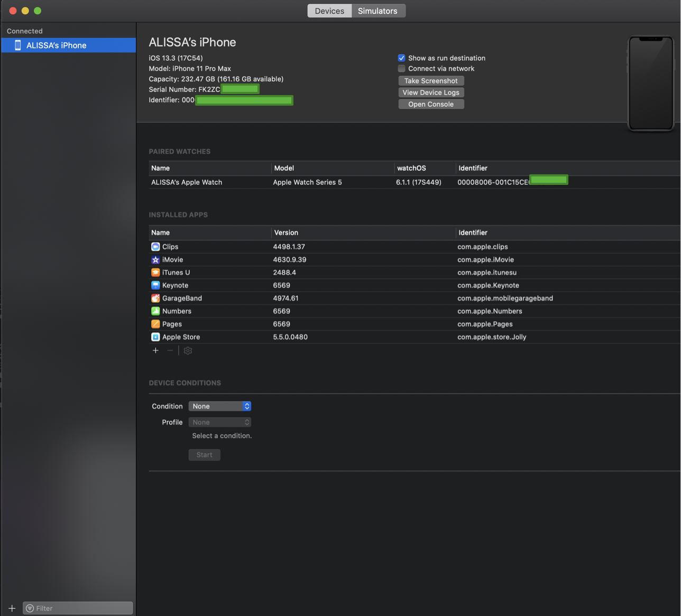Click the filter icon in sidebar search
Viewport: 681px width, 616px height.
30,608
